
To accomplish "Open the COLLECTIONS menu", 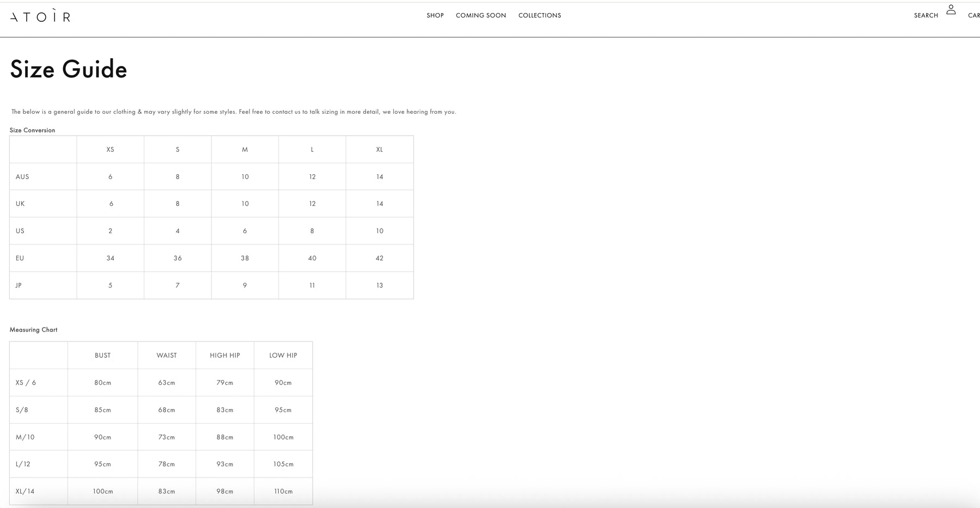I will click(x=540, y=15).
